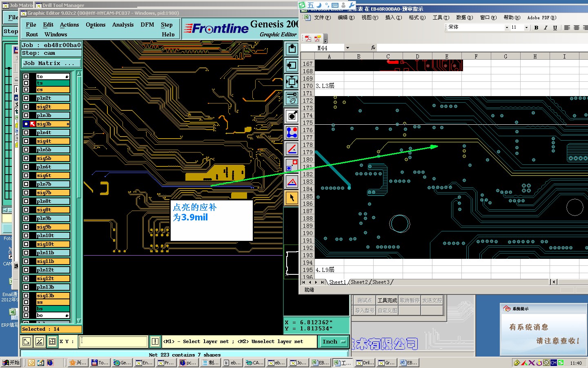Click the grid snap icon beside X Y
The height and width of the screenshot is (368, 588).
[52, 341]
